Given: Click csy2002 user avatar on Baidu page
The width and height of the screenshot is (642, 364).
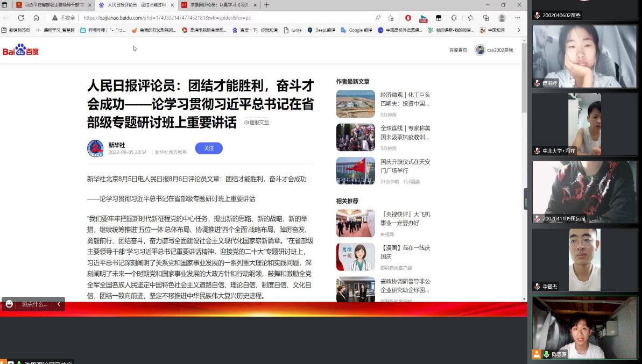Looking at the screenshot, I should click(x=480, y=50).
